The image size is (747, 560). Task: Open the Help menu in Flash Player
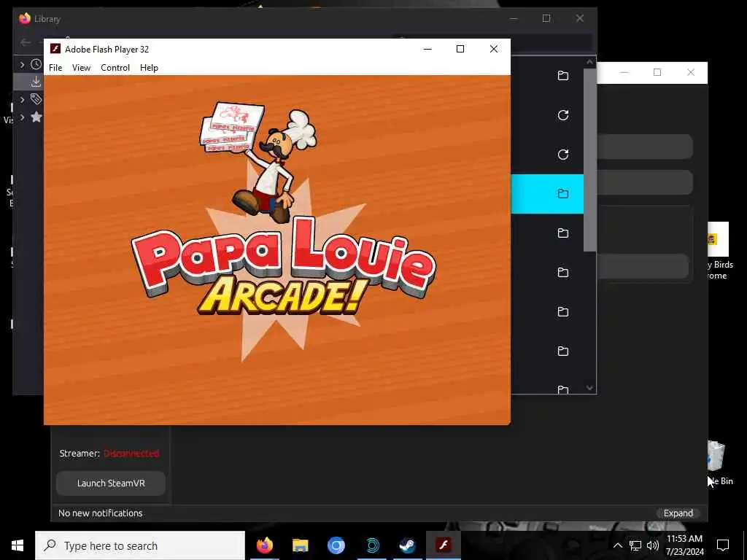click(x=149, y=68)
